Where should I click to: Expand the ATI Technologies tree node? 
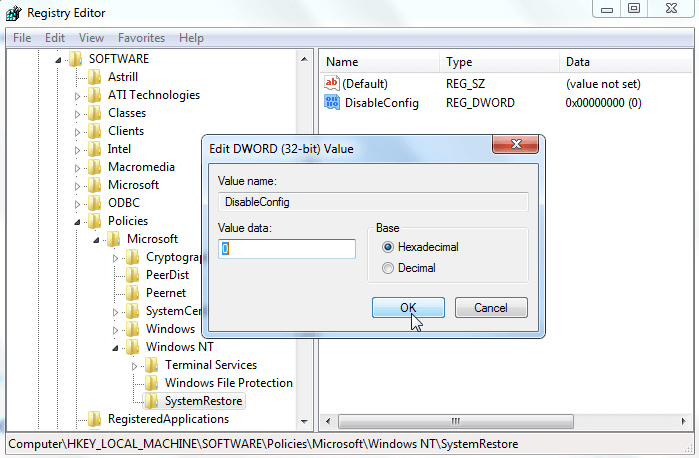(x=78, y=96)
